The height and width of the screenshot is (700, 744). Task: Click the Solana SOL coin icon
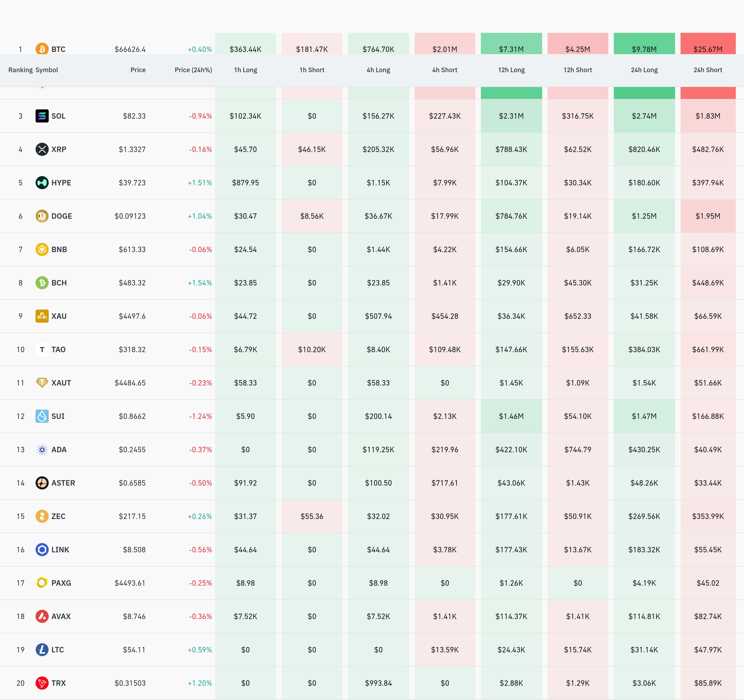click(x=42, y=116)
